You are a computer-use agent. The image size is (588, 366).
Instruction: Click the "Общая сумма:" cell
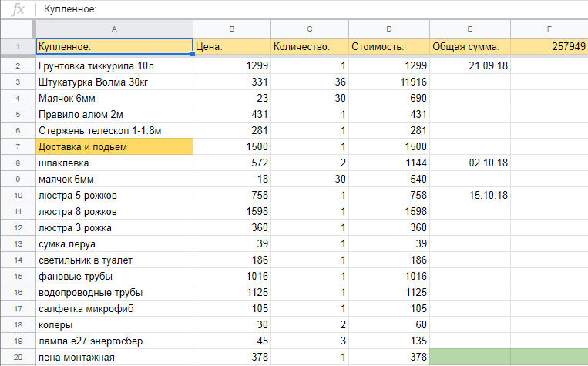[x=470, y=47]
